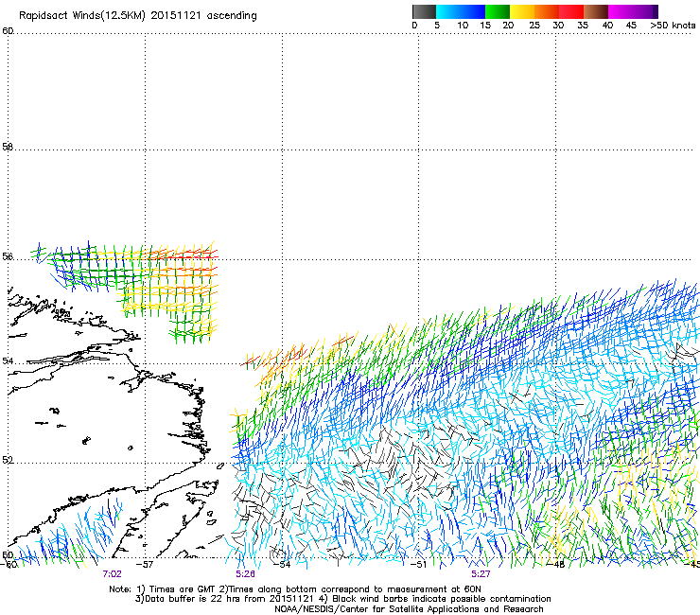Click the -51 longitude label

point(418,565)
